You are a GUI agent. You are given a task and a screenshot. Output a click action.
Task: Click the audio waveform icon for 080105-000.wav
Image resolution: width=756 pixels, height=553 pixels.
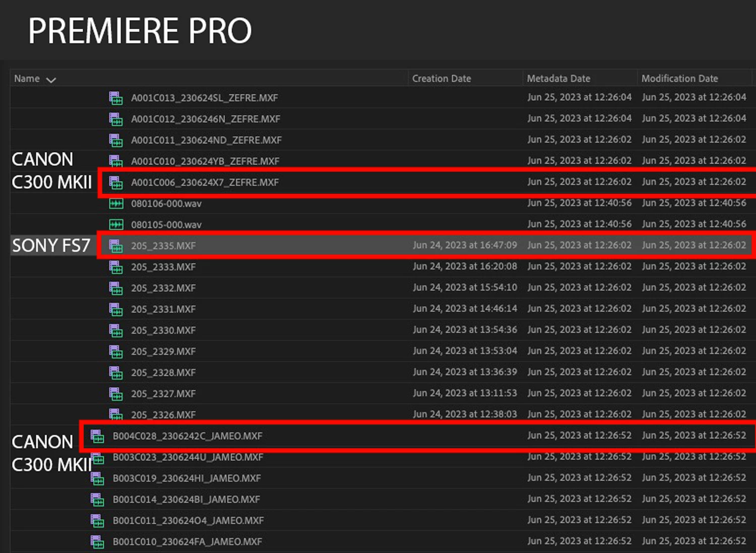point(116,225)
